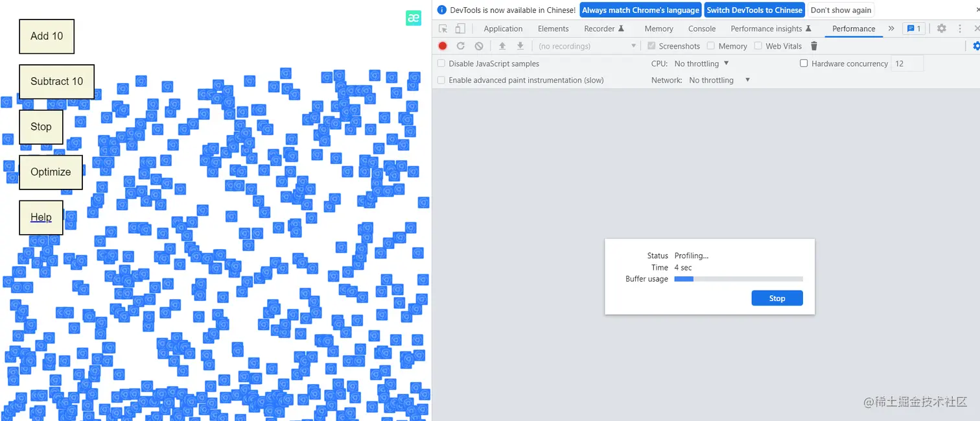This screenshot has width=980, height=421.
Task: Click Don't show again
Action: coord(841,10)
